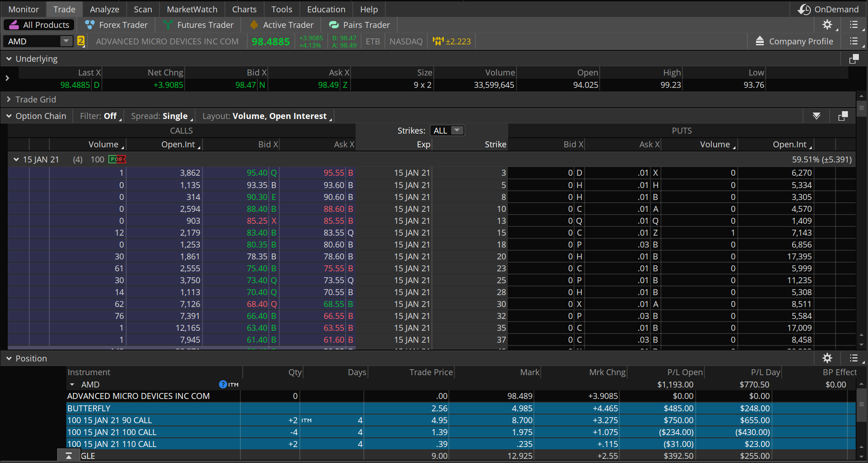Select the 100 15 JAN 21 100 CALL position

tap(461, 432)
